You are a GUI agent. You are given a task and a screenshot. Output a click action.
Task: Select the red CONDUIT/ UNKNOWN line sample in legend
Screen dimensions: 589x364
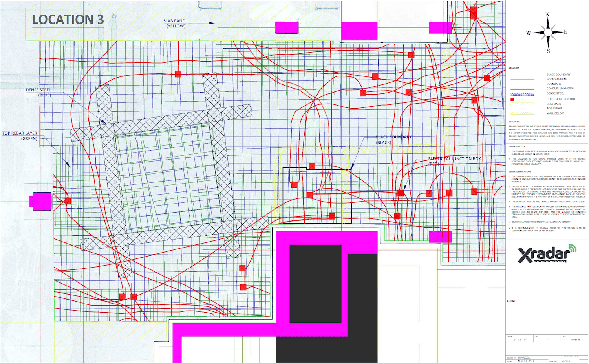[x=522, y=89]
